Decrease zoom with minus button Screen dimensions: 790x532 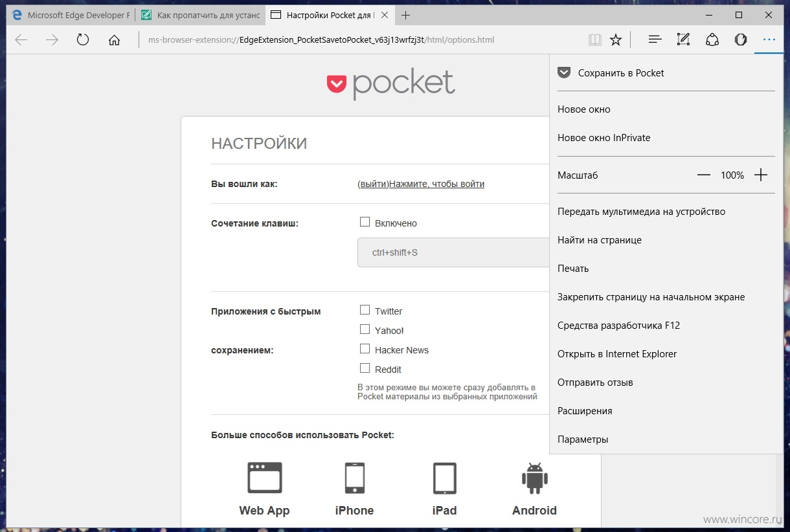[x=704, y=175]
